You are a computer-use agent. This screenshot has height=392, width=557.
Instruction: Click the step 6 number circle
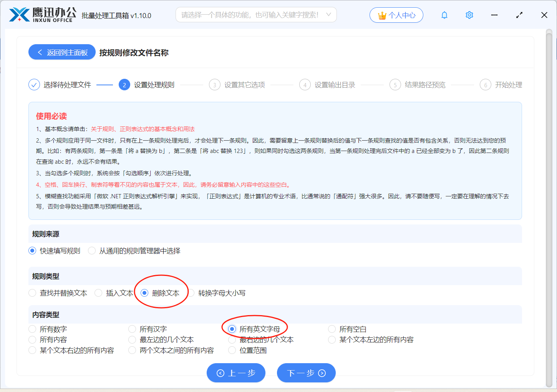coord(486,85)
